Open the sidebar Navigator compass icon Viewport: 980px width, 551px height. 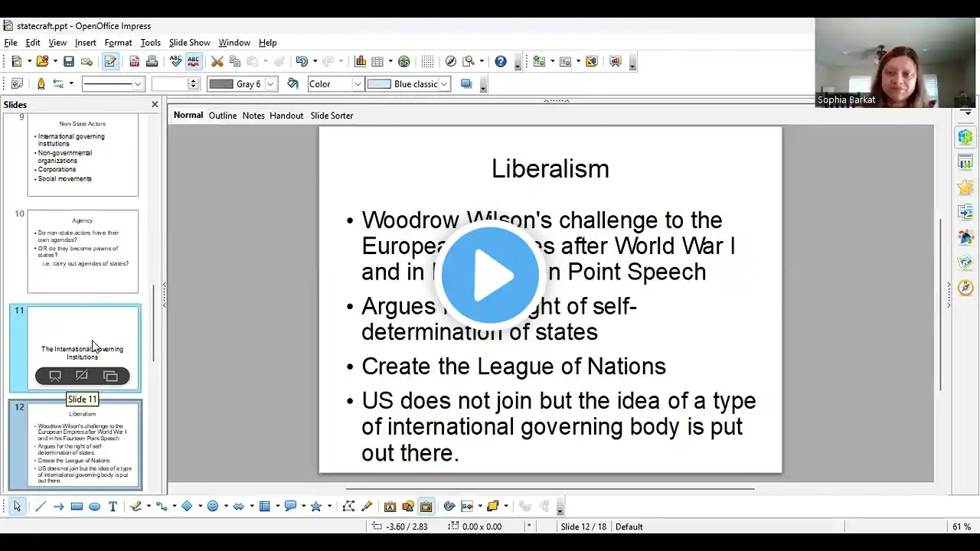tap(965, 288)
